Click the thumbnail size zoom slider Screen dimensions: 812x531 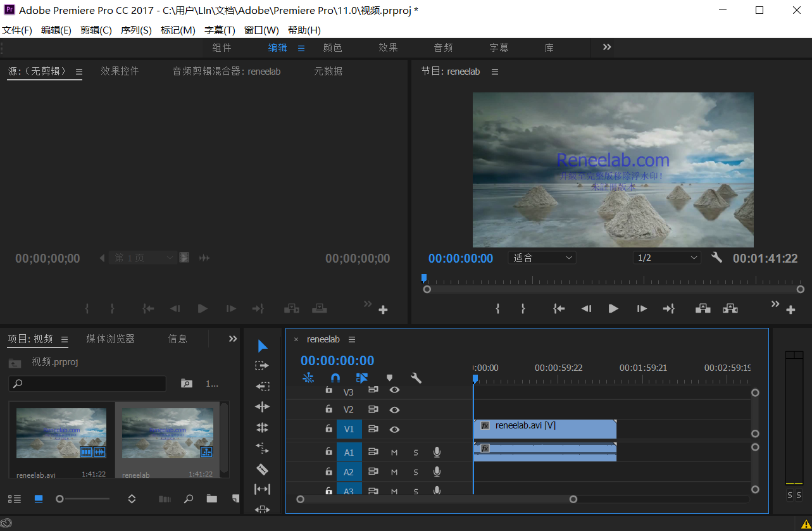[x=60, y=499]
